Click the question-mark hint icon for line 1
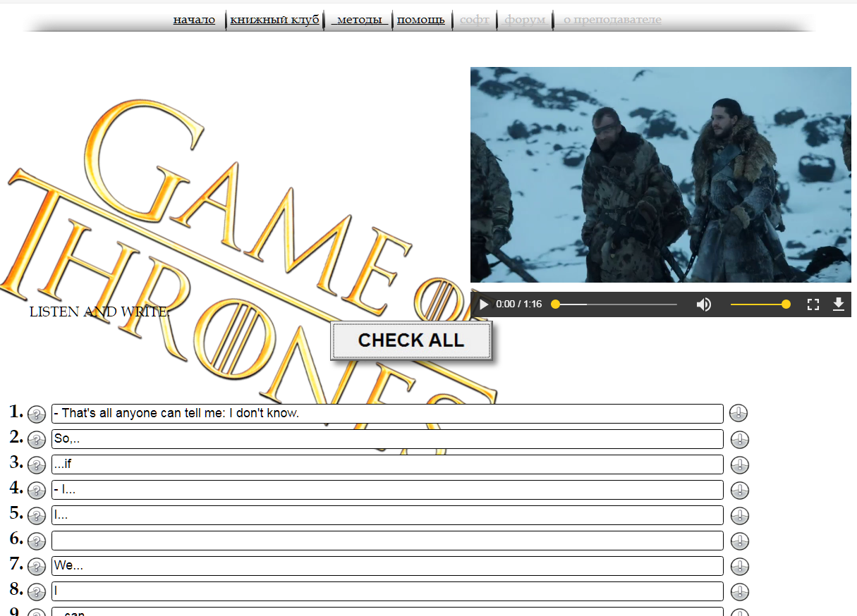 click(37, 414)
